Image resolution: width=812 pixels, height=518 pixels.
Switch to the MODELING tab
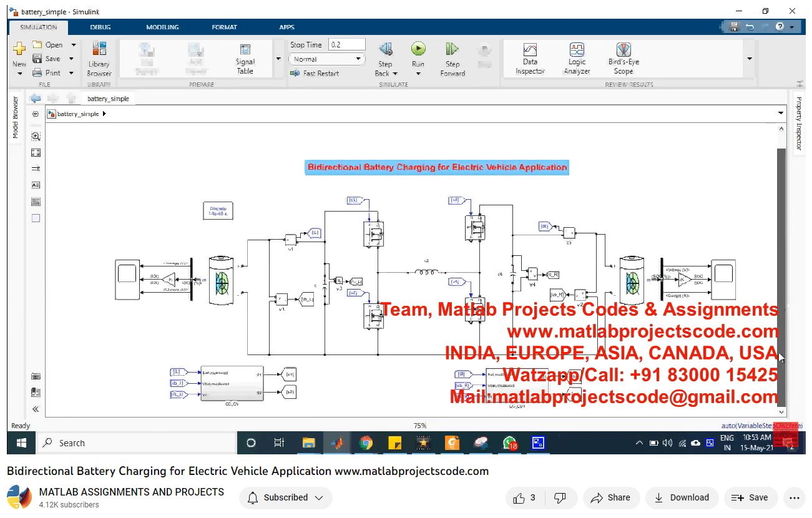click(x=162, y=27)
